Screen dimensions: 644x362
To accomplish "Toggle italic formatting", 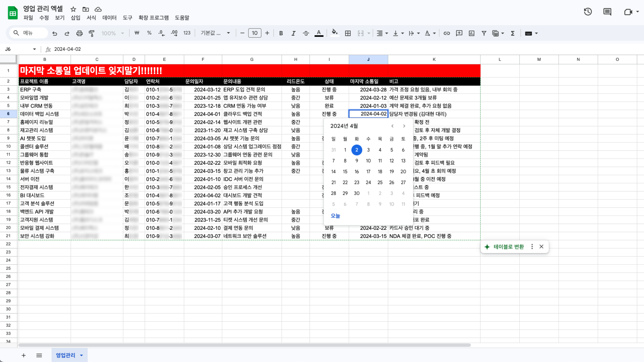I will pyautogui.click(x=293, y=33).
